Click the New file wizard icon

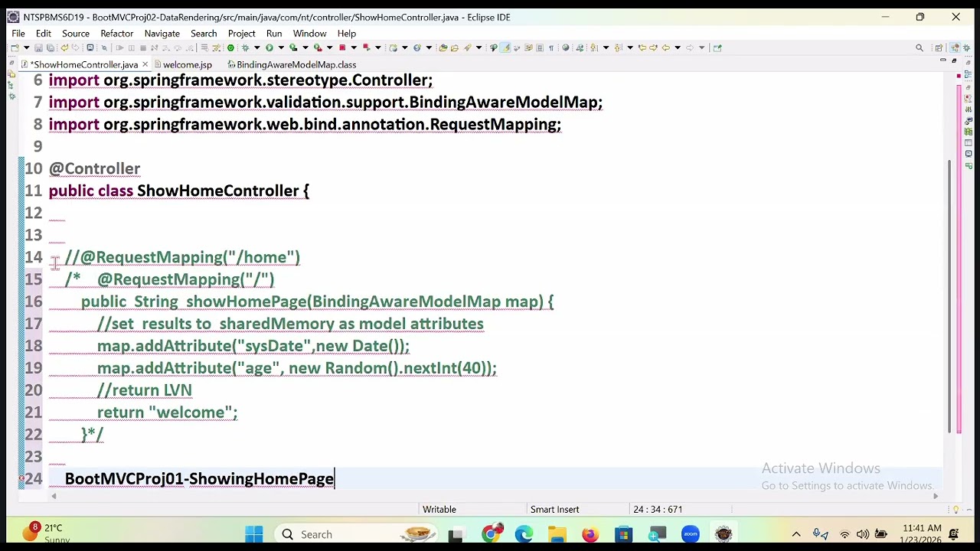point(15,47)
